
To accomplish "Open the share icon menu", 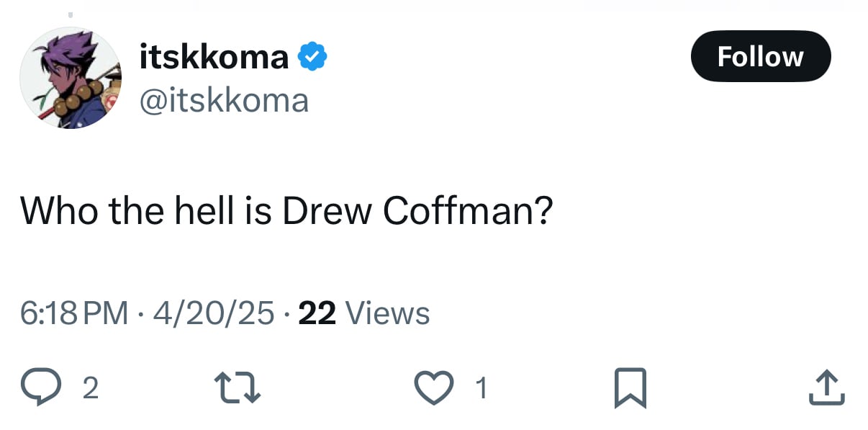I will [827, 388].
